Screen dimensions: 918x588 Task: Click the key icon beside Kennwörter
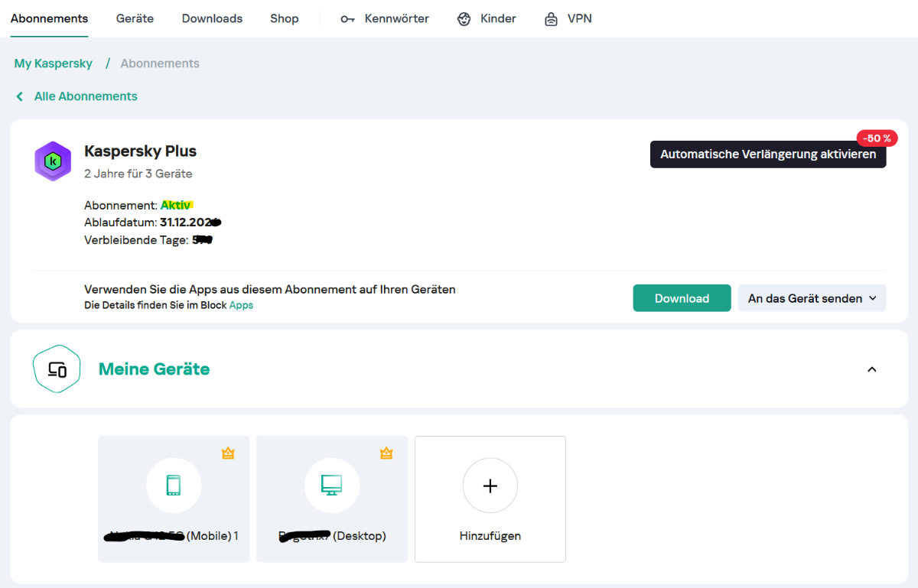[348, 19]
